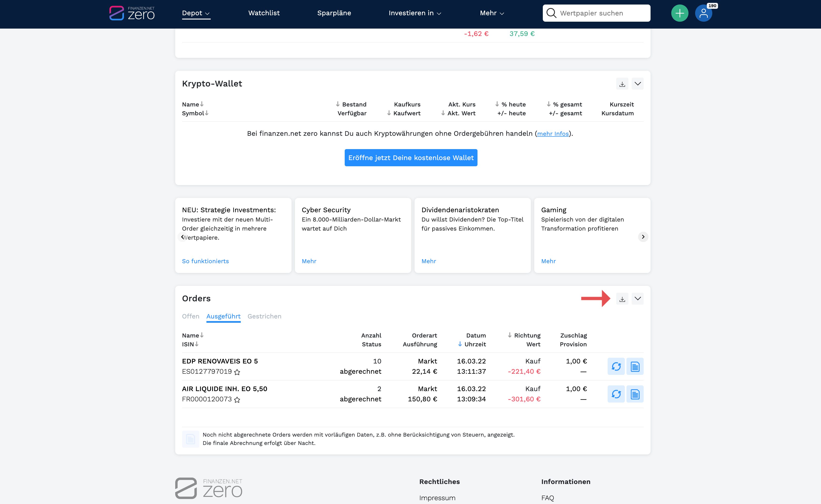Open So funktionierts link

coord(205,261)
